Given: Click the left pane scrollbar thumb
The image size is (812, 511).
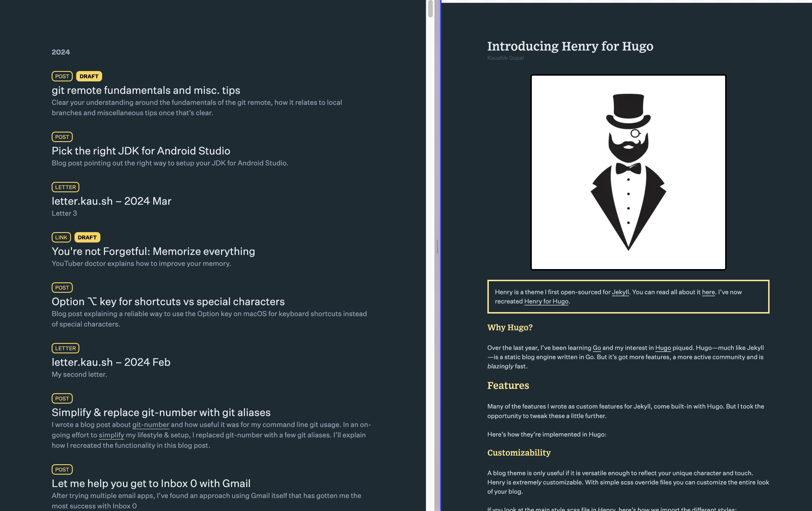Looking at the screenshot, I should click(430, 9).
